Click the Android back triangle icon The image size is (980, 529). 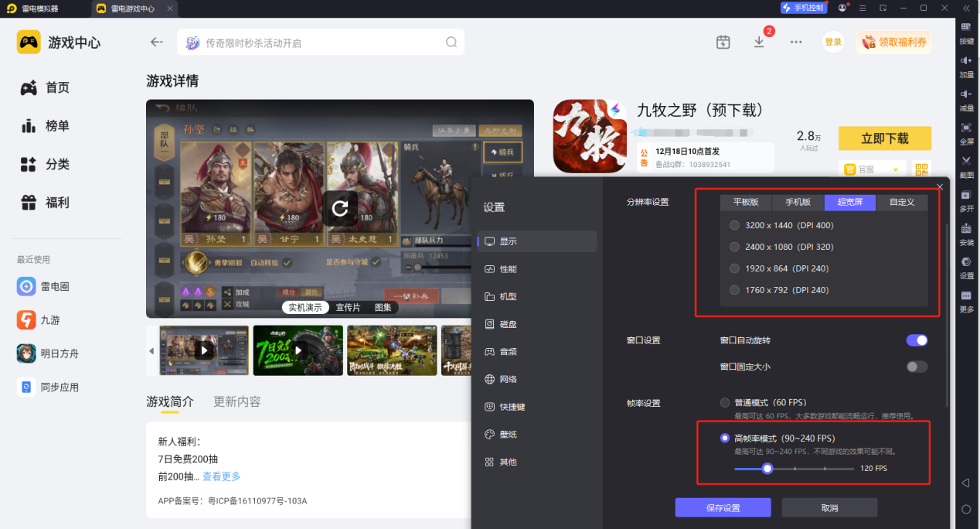coord(965,483)
